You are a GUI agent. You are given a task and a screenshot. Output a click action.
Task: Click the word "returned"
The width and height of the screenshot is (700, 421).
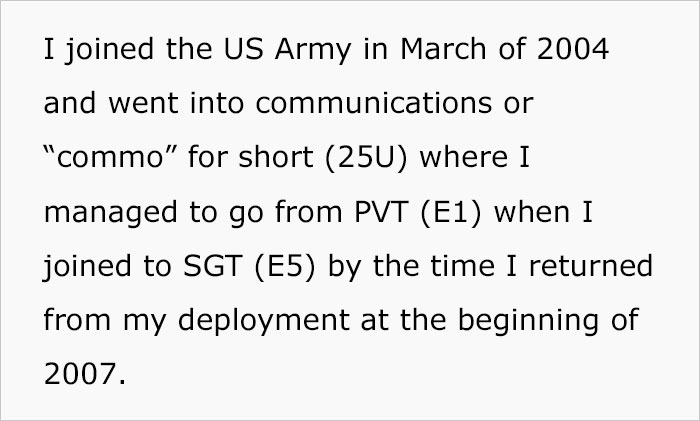click(591, 268)
